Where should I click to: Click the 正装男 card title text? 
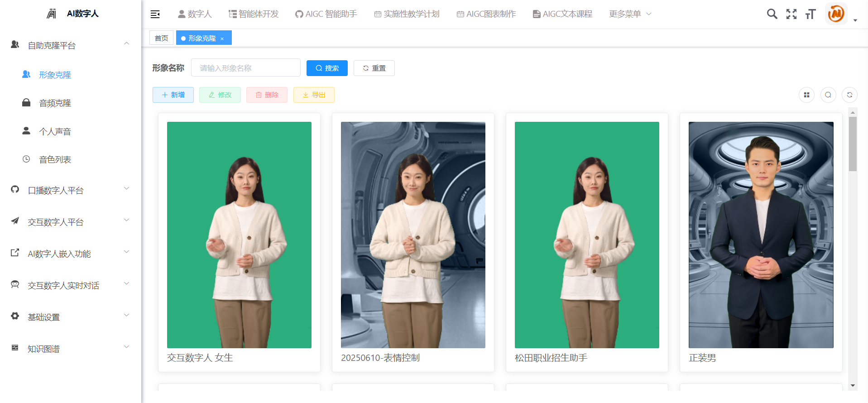(x=702, y=358)
